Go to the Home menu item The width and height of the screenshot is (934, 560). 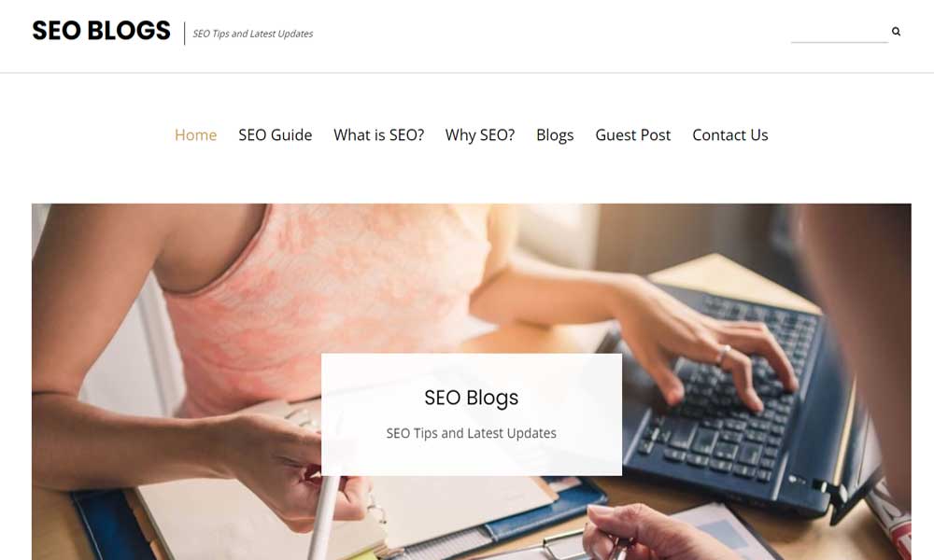[195, 135]
